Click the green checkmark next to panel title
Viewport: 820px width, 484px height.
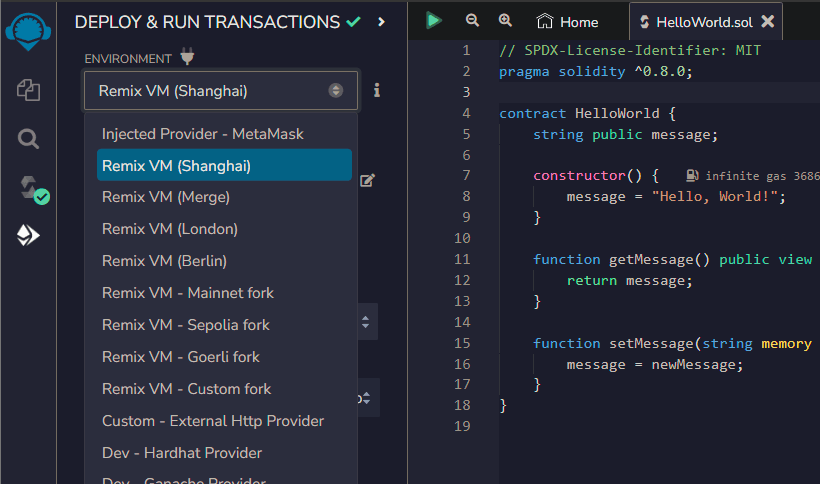tap(354, 22)
